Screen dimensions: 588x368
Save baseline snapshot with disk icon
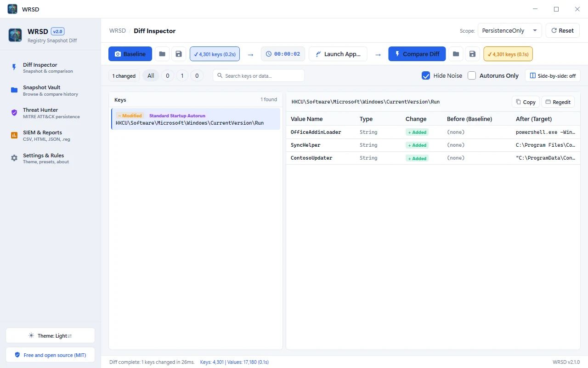179,54
